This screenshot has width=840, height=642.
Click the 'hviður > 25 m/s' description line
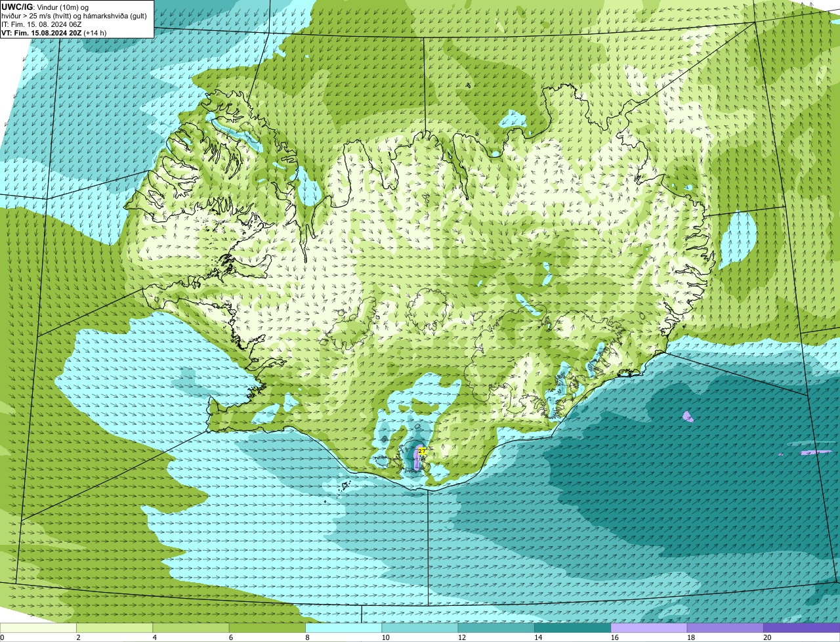pyautogui.click(x=74, y=16)
